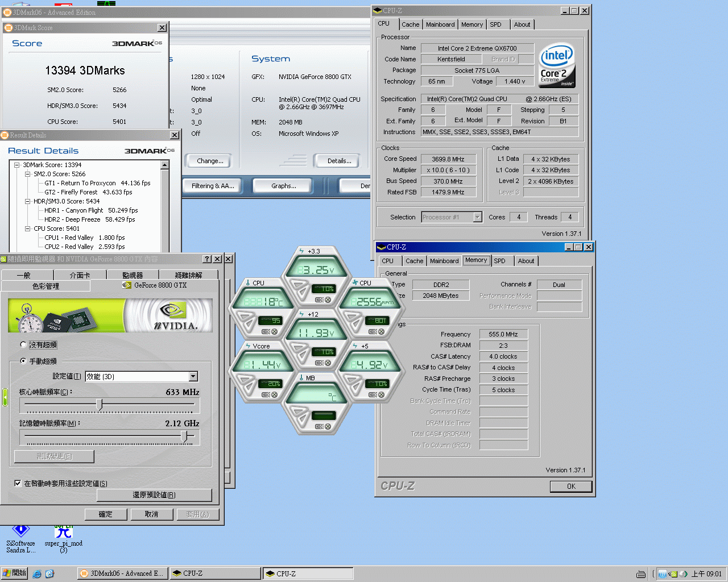Open SPD tab in upper CPU-Z window
Viewport: 728px width, 582px height.
coord(496,24)
